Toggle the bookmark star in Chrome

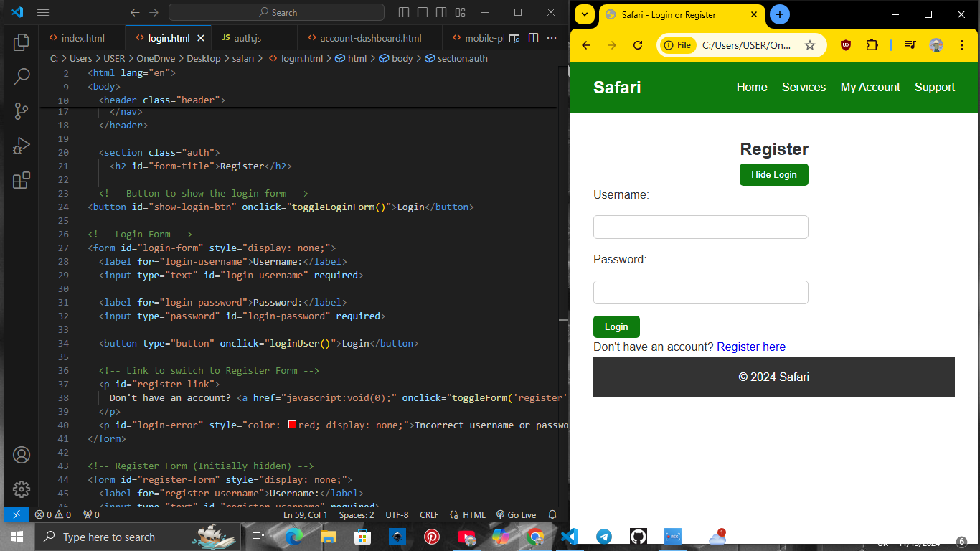[811, 44]
